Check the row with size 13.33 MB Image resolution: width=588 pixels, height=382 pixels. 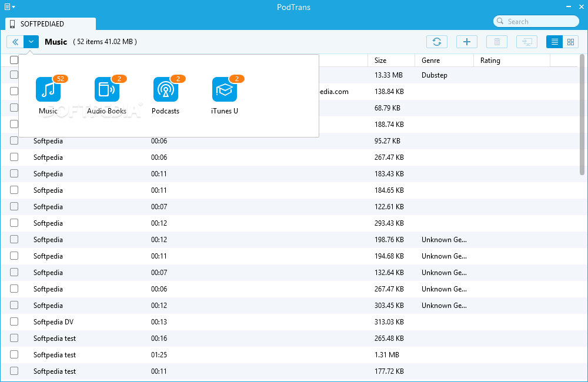pos(14,75)
